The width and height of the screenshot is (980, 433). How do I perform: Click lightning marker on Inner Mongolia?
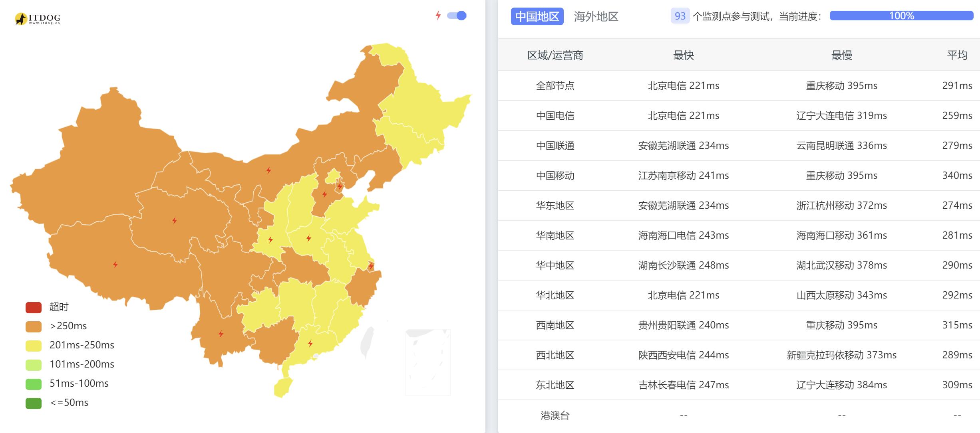tap(269, 170)
